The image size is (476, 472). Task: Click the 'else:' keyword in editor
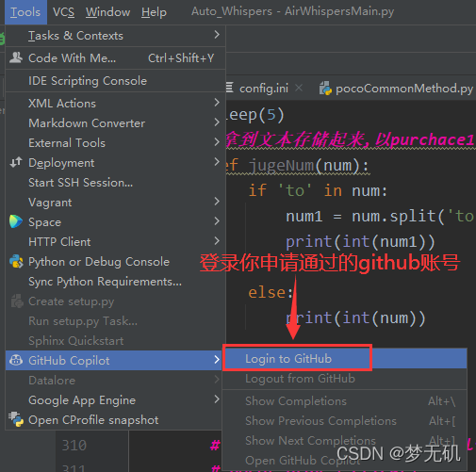tap(271, 292)
